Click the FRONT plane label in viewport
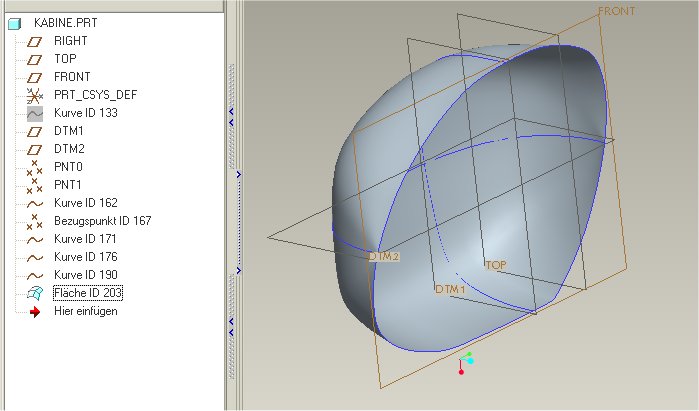Viewport: 699px width, 411px height. pos(617,11)
